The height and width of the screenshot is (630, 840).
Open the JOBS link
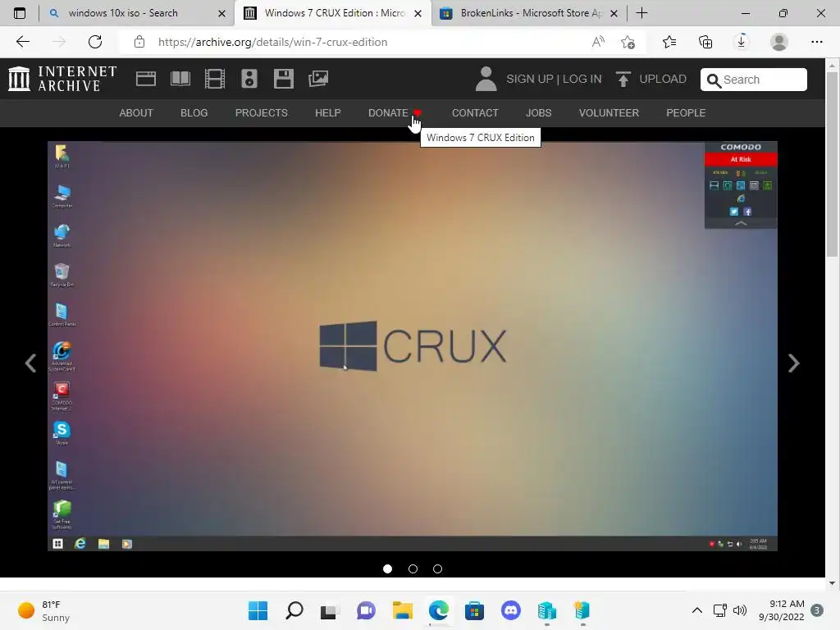coord(538,113)
